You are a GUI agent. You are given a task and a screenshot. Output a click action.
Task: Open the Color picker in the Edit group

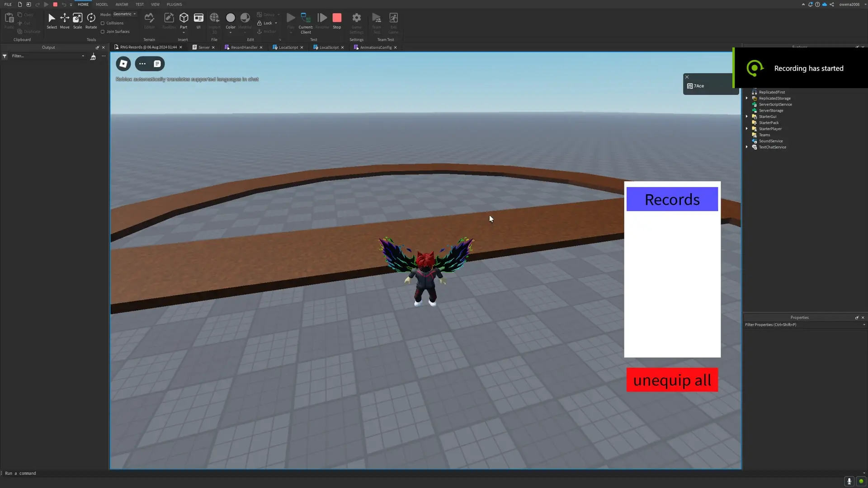231,17
